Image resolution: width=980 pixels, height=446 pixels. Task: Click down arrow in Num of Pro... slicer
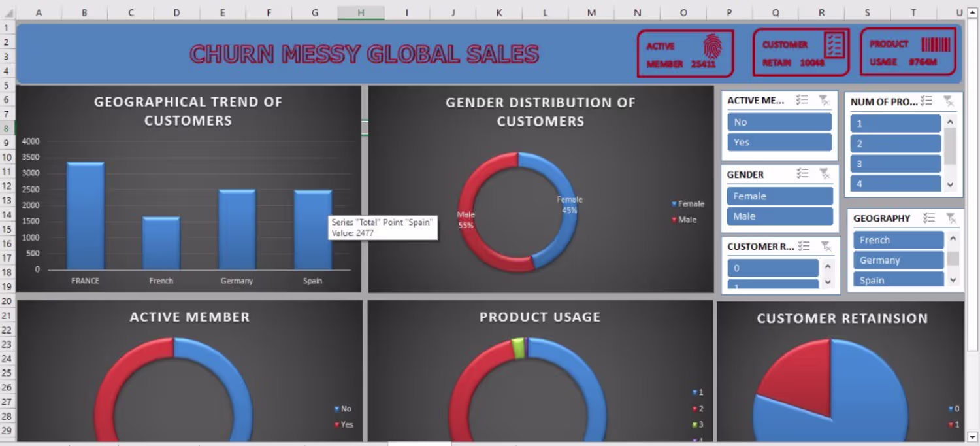point(951,185)
